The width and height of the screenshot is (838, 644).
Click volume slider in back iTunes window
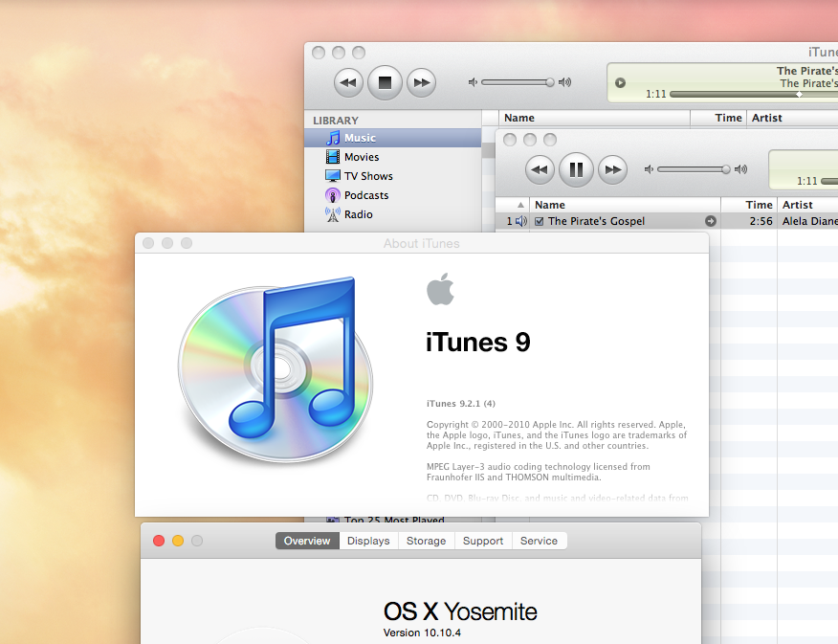518,82
